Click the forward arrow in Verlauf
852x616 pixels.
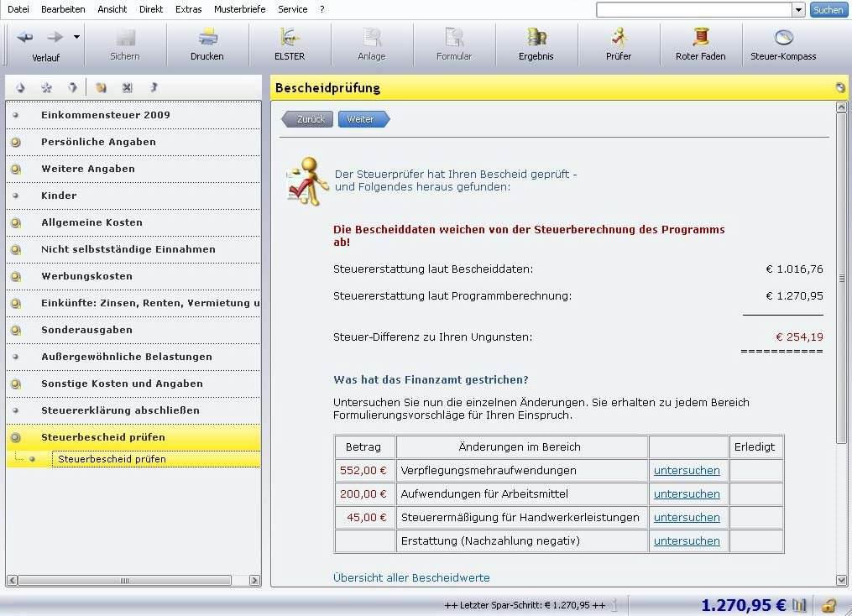pyautogui.click(x=55, y=37)
